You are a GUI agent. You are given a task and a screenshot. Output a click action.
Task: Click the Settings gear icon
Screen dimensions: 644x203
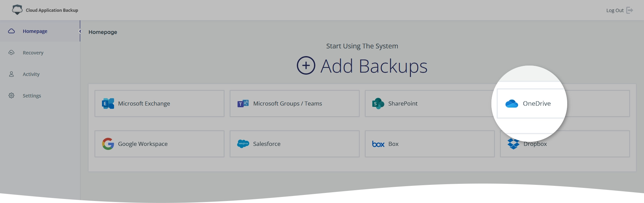(11, 95)
